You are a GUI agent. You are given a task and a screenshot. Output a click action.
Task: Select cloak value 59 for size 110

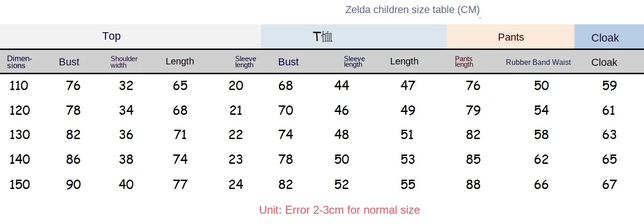[609, 85]
